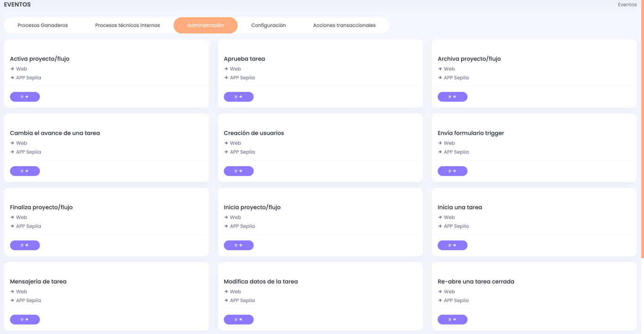Click APP Sepiia under Creación de usuarios
Screen dimensions: 644x334
[242, 152]
